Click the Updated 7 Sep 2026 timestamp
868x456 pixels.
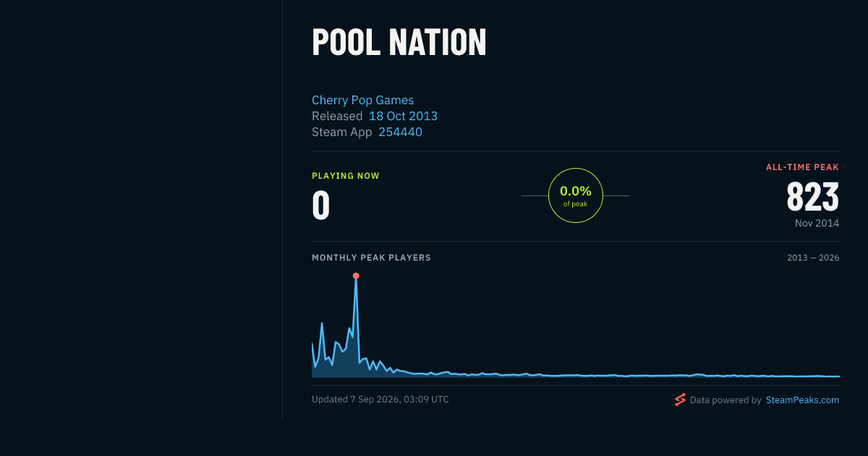point(380,399)
